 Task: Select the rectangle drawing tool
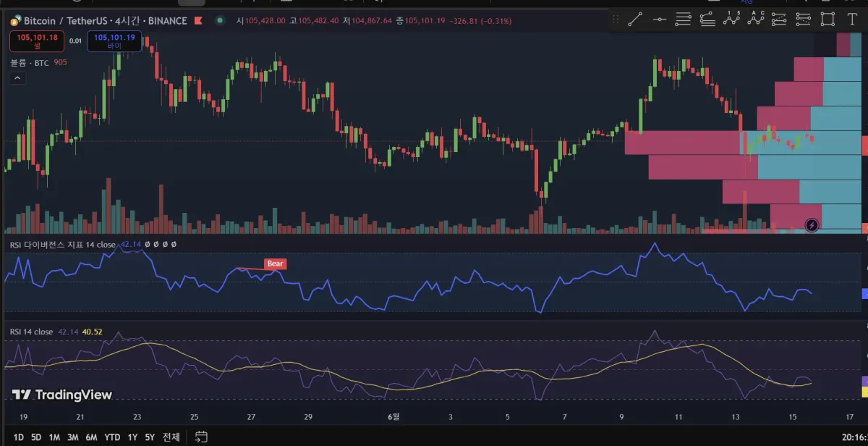(x=827, y=20)
